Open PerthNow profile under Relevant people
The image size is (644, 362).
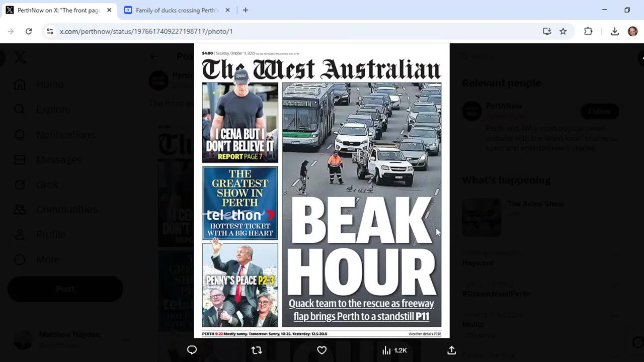504,106
